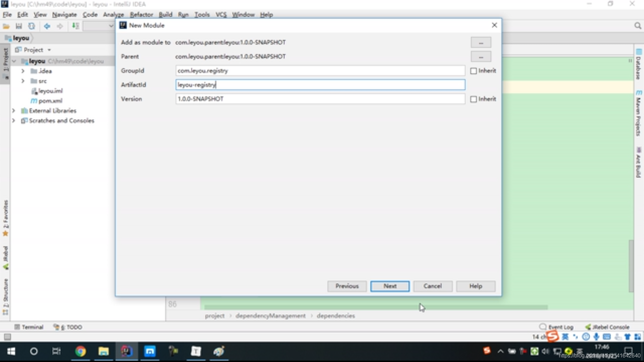
Task: Collapse the leyou root project node
Action: [14, 61]
